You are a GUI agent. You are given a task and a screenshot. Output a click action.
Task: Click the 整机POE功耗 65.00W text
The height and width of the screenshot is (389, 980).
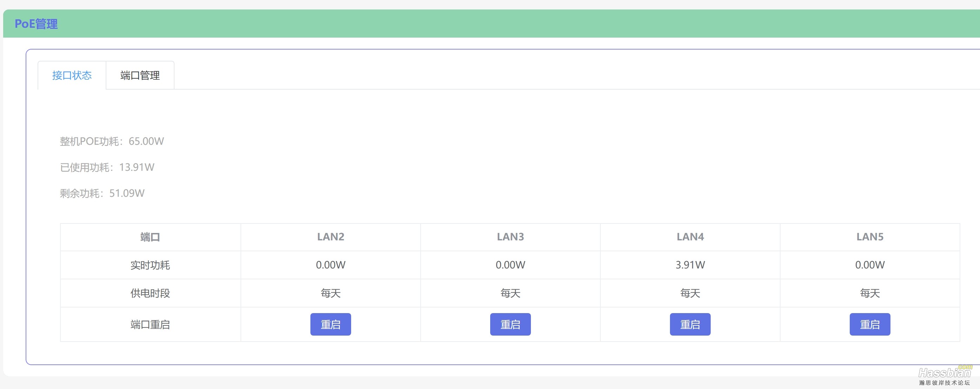[111, 141]
